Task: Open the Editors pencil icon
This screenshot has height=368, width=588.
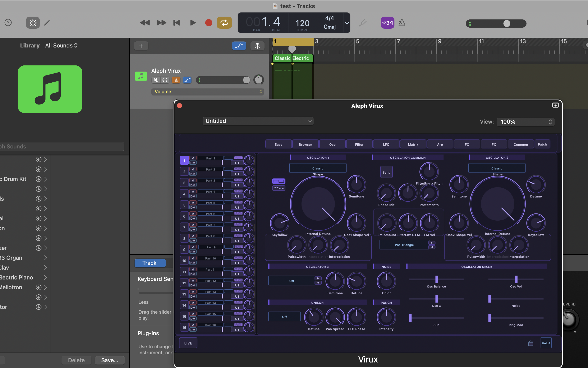Action: point(47,23)
